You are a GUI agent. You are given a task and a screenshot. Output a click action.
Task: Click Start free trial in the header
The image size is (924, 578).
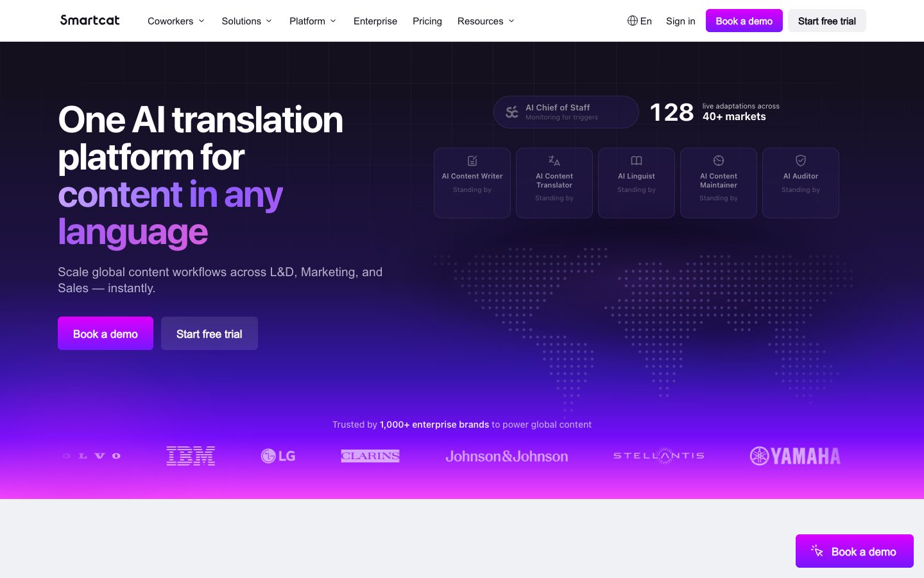pos(827,21)
